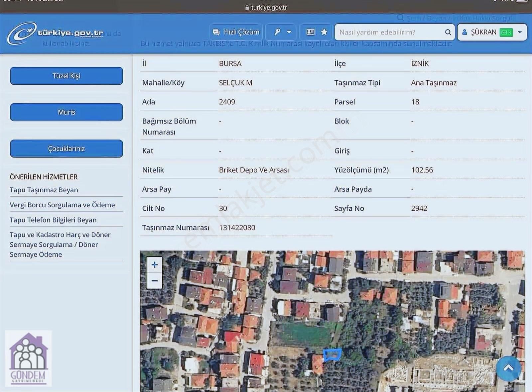532x392 pixels.
Task: Expand the ŞÜKRAN user menu arrow
Action: pyautogui.click(x=520, y=32)
